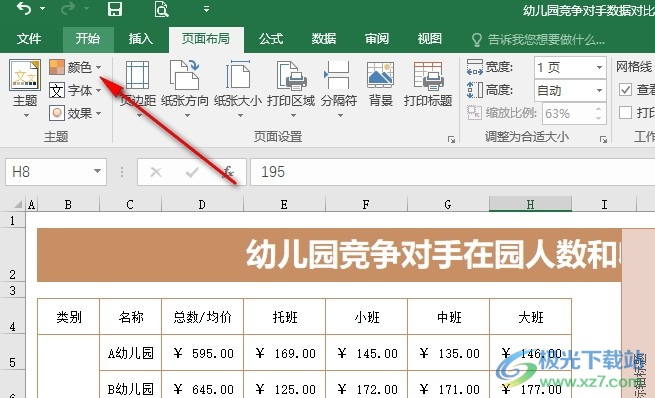Click the 小班 header cell
The image size is (655, 398).
[366, 317]
